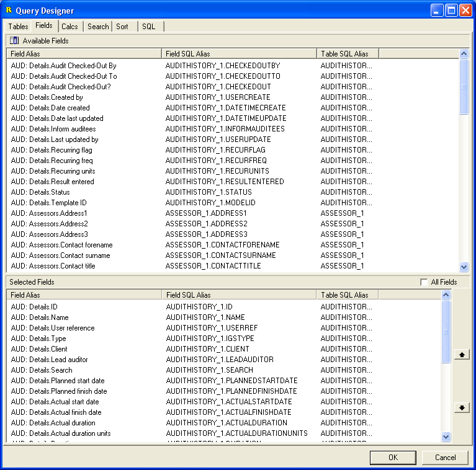This screenshot has width=476, height=470.
Task: Select 'AUD: Details.Lead auditor' selected field
Action: pyautogui.click(x=224, y=360)
